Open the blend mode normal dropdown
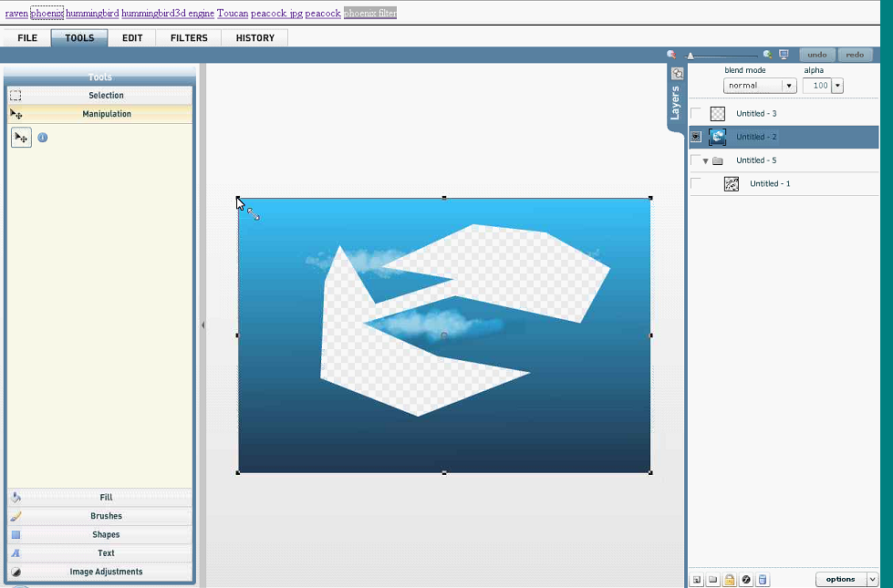Viewport: 893px width, 588px height. [x=789, y=86]
